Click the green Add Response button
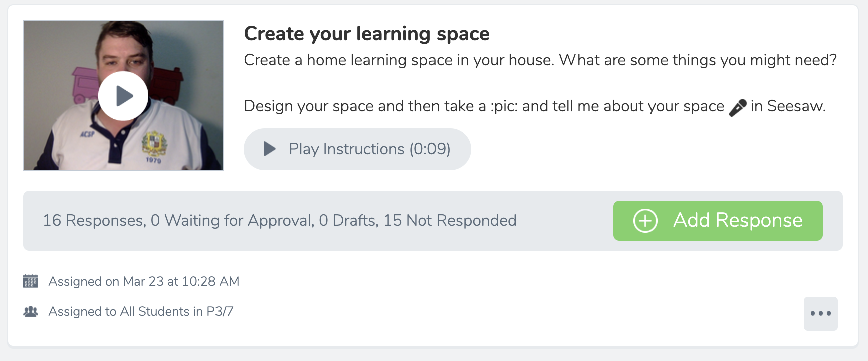Screen dimensions: 868x361 pos(718,221)
